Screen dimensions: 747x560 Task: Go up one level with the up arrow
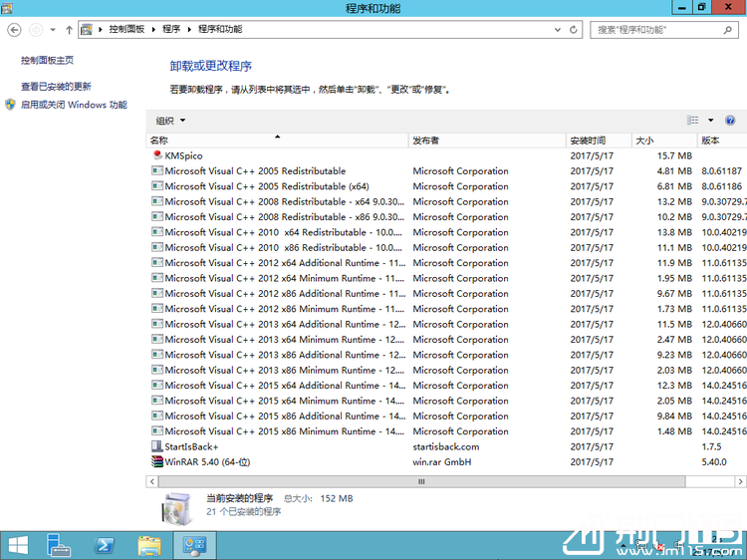tap(69, 30)
